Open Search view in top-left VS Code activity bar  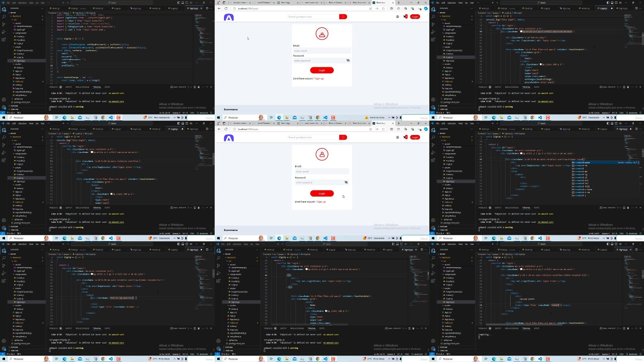4,16
